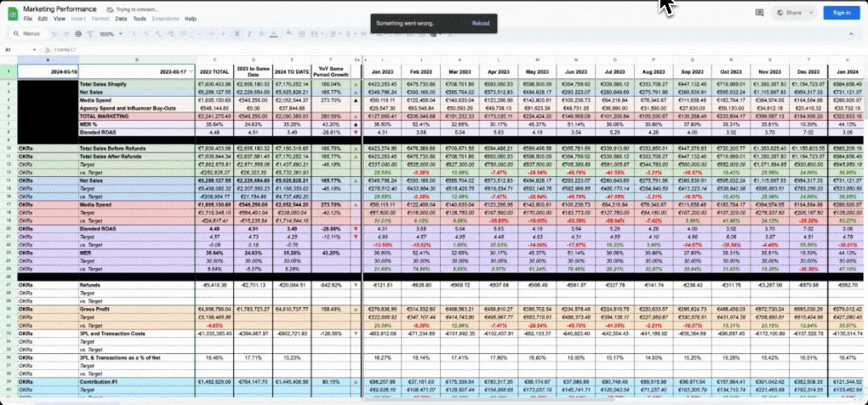868x405 pixels.
Task: Open the Google Sheets home logo
Action: pyautogui.click(x=12, y=14)
